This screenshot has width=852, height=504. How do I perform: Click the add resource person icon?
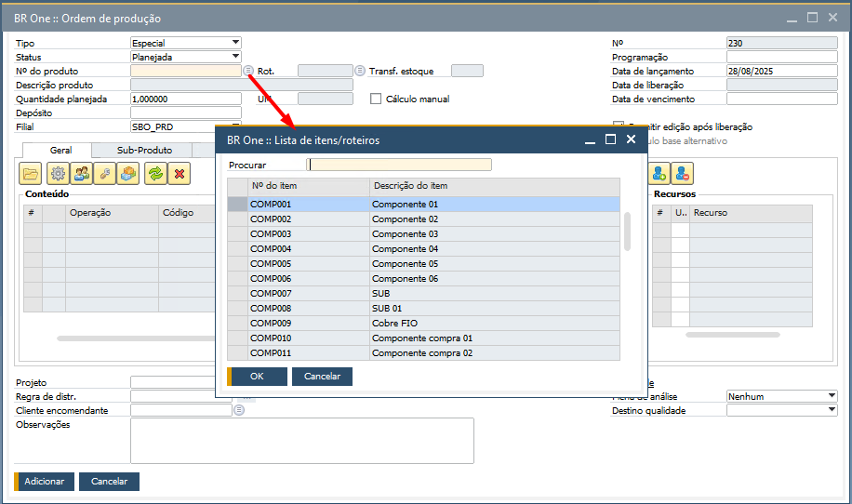click(659, 174)
